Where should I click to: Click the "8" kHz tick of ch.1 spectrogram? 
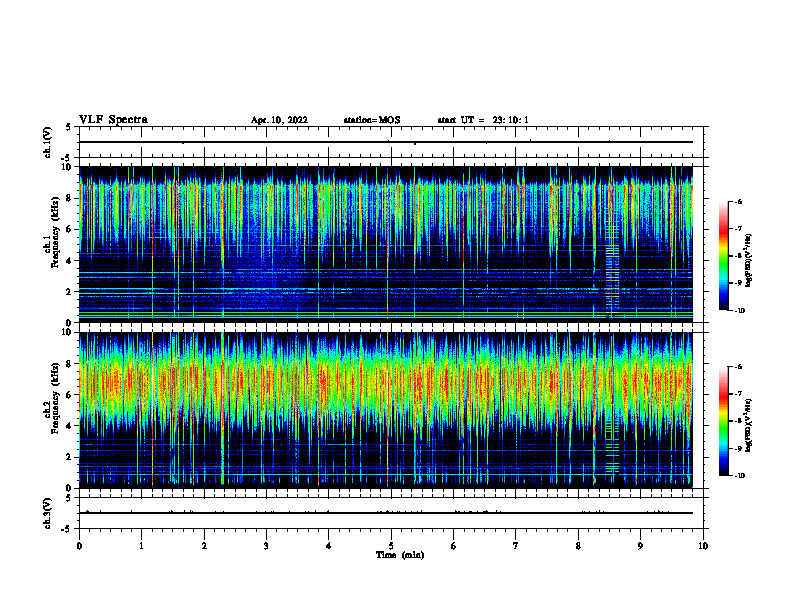69,198
